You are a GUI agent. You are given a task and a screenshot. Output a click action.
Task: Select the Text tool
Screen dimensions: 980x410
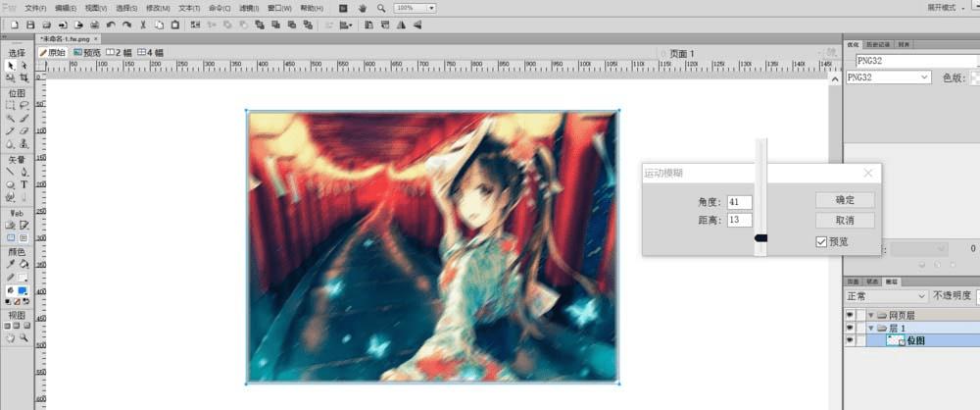point(24,184)
